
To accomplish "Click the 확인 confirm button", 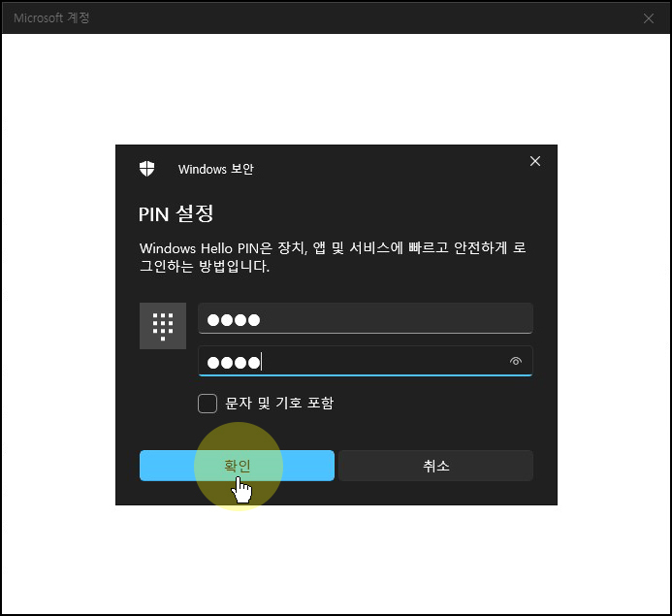I will click(237, 466).
